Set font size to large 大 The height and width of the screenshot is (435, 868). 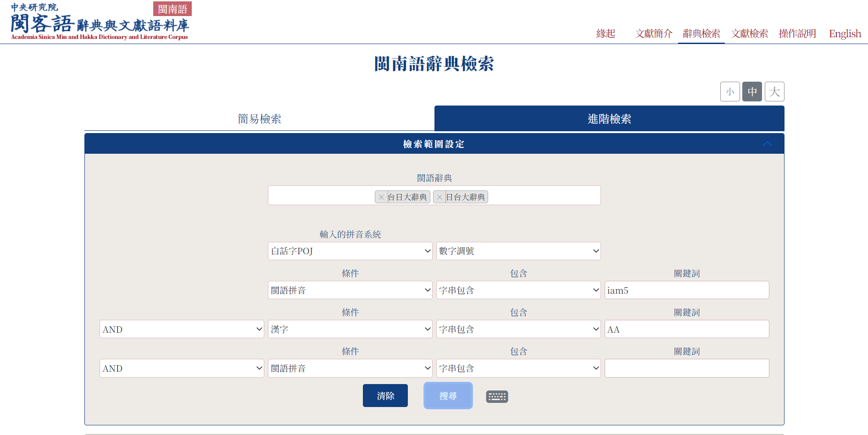(774, 92)
